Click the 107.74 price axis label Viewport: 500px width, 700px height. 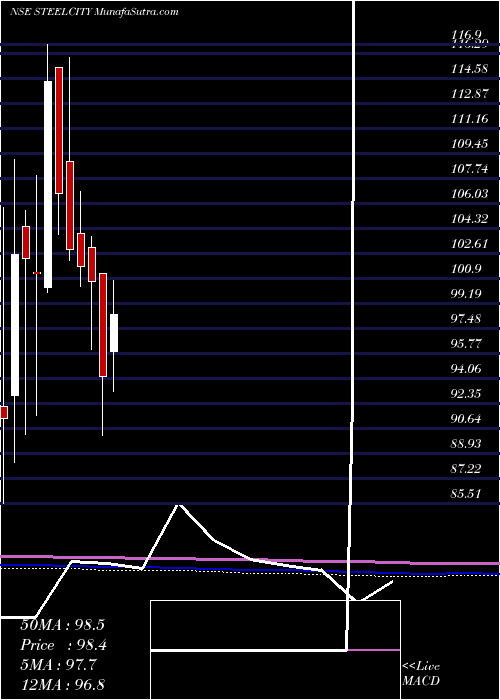pyautogui.click(x=470, y=169)
